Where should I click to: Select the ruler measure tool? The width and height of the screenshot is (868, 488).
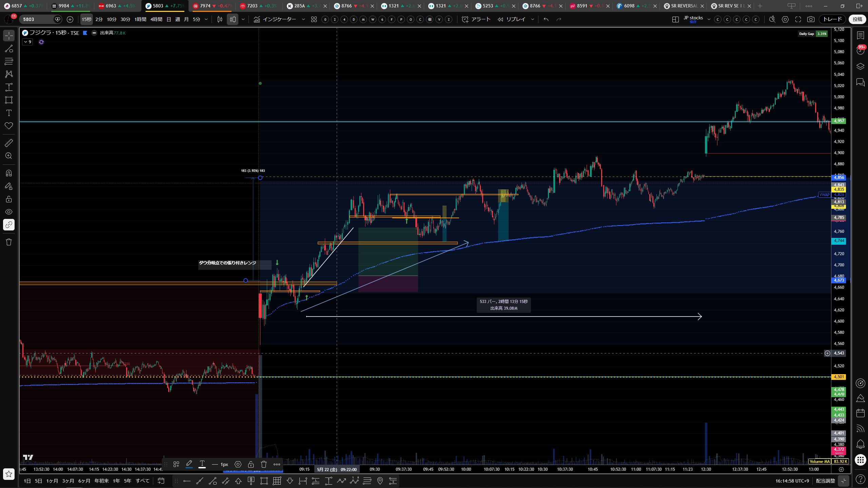click(x=9, y=143)
